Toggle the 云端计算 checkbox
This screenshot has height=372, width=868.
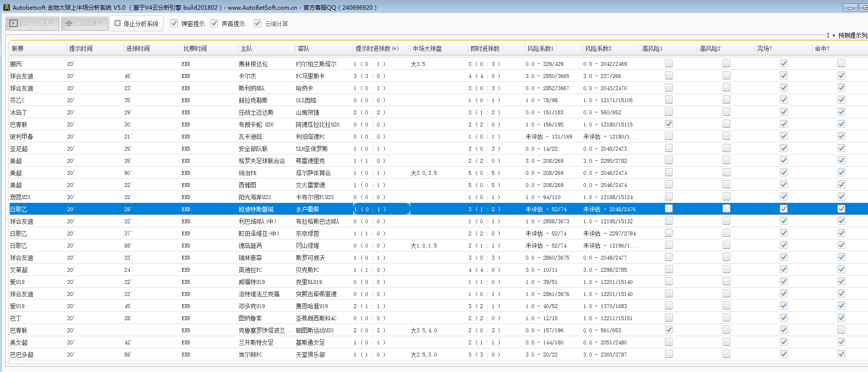coord(257,23)
